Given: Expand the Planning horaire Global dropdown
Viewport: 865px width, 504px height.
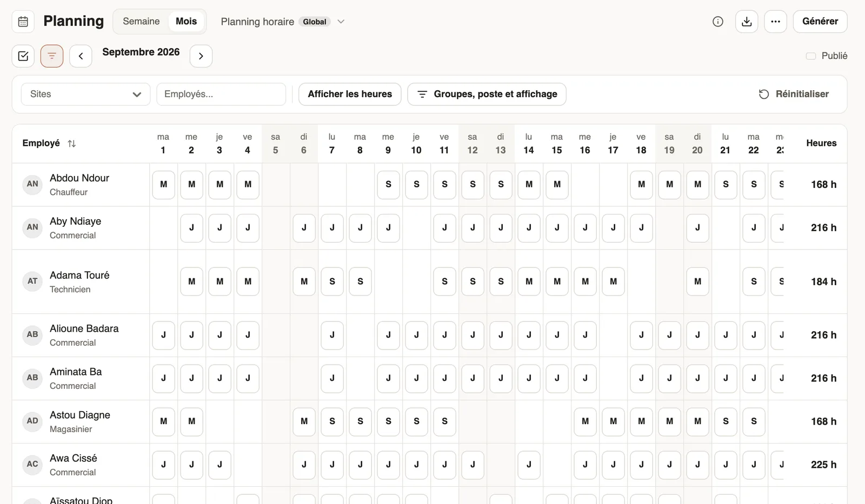Looking at the screenshot, I should point(283,22).
